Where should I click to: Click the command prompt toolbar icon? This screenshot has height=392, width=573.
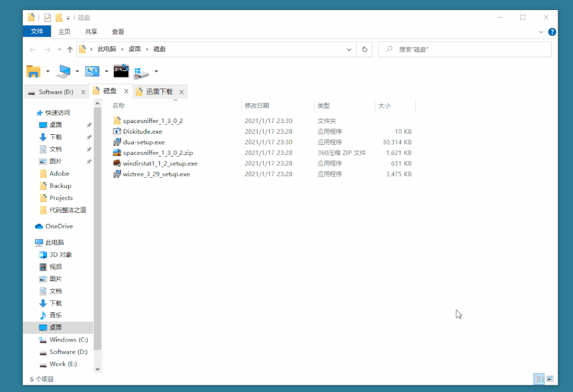click(121, 71)
